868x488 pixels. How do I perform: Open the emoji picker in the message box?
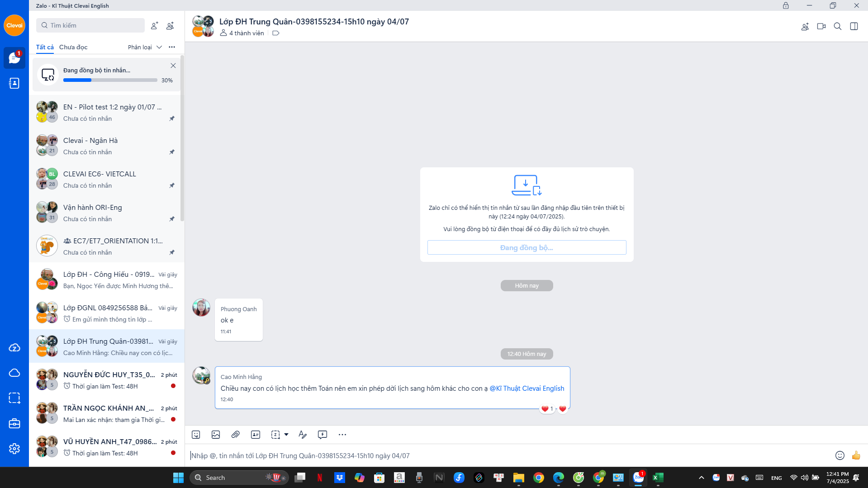pos(840,455)
